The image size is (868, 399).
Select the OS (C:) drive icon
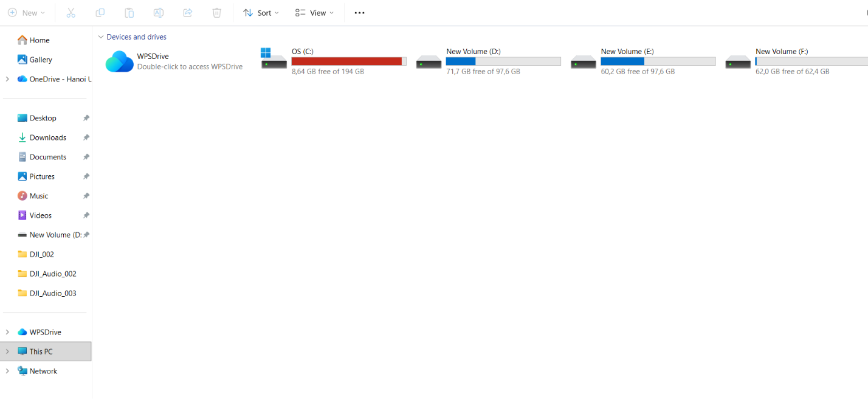point(274,58)
